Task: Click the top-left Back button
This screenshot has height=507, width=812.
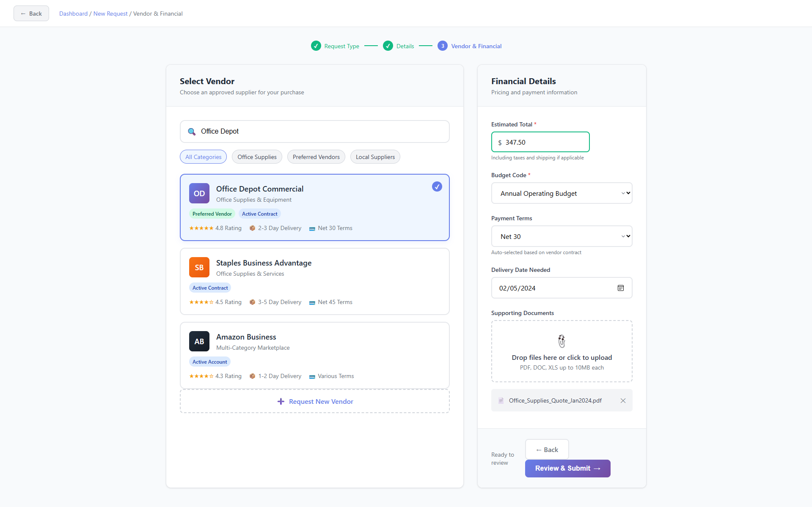Action: pos(31,14)
